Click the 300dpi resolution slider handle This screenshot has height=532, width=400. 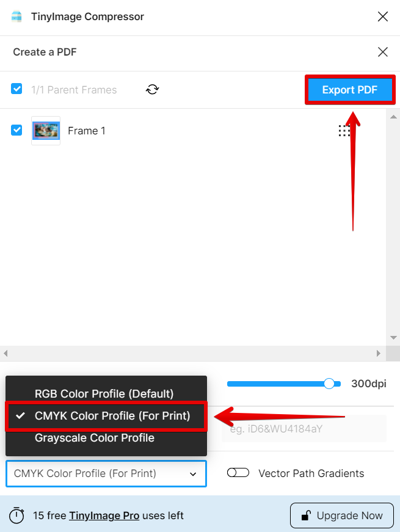(329, 384)
